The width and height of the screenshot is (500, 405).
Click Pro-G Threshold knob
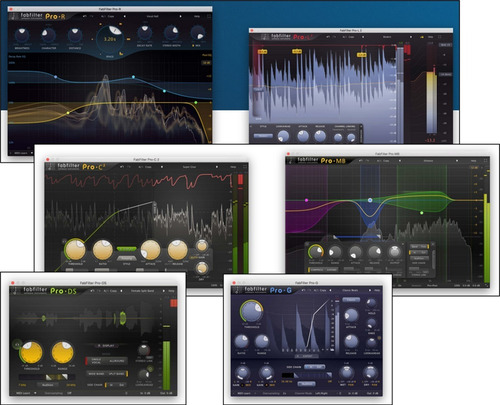pos(251,312)
